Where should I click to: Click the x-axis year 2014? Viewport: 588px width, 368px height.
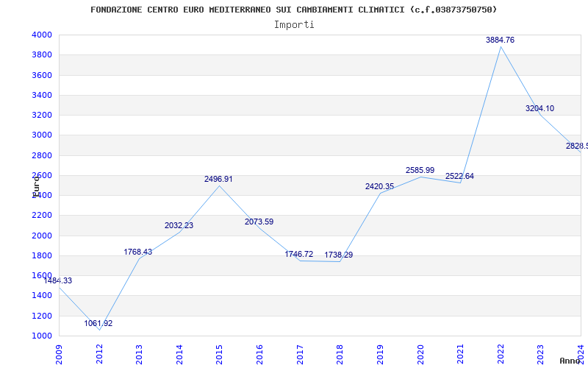179,354
